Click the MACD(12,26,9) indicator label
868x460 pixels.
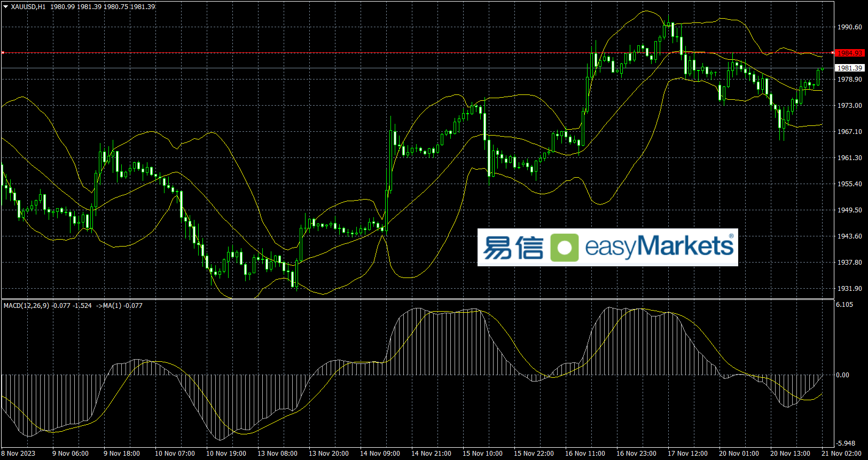[x=26, y=306]
